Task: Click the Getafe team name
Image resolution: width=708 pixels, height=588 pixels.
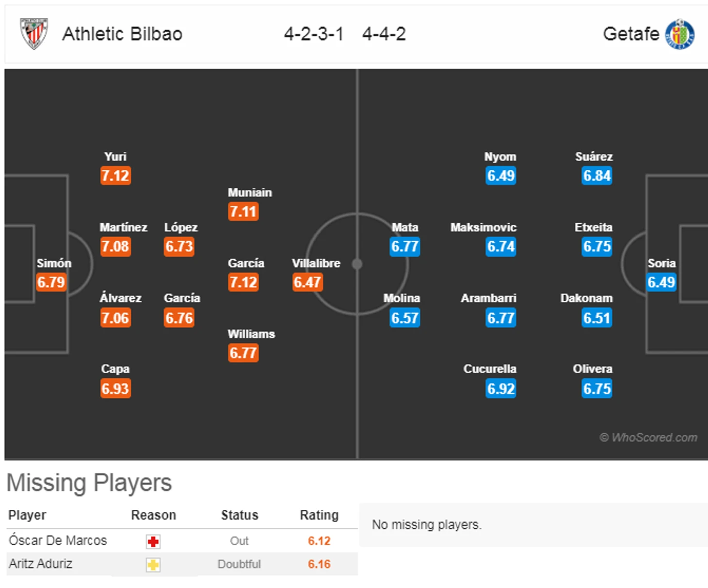Action: point(630,34)
